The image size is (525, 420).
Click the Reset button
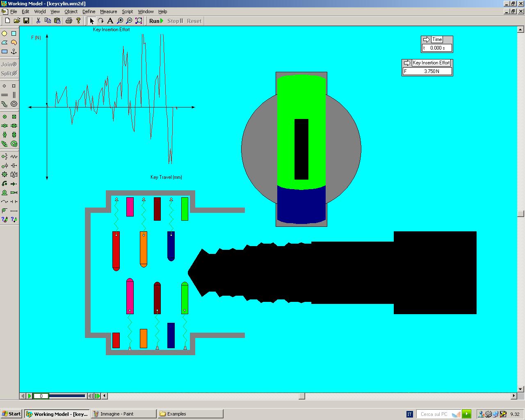(194, 21)
